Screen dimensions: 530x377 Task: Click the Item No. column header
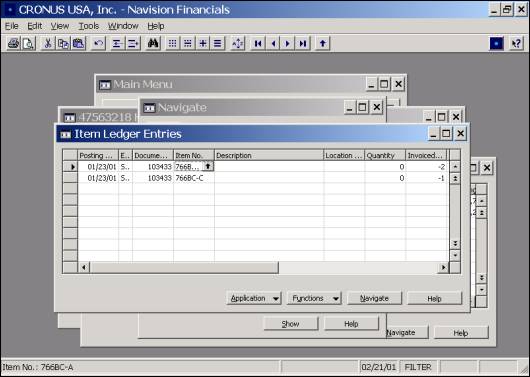[x=194, y=155]
